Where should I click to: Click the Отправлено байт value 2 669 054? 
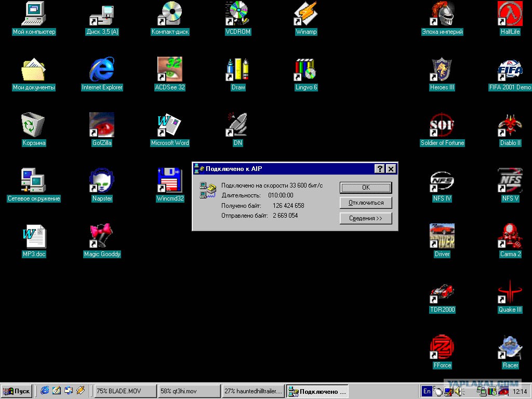click(285, 216)
